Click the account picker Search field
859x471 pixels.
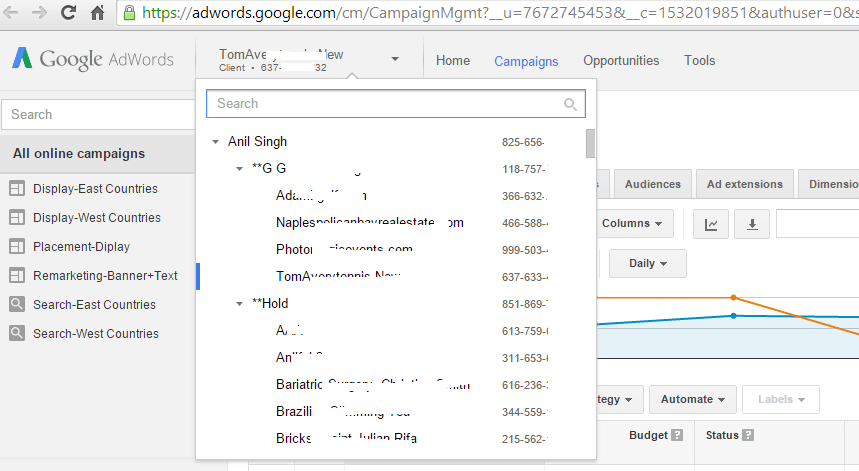(x=396, y=104)
